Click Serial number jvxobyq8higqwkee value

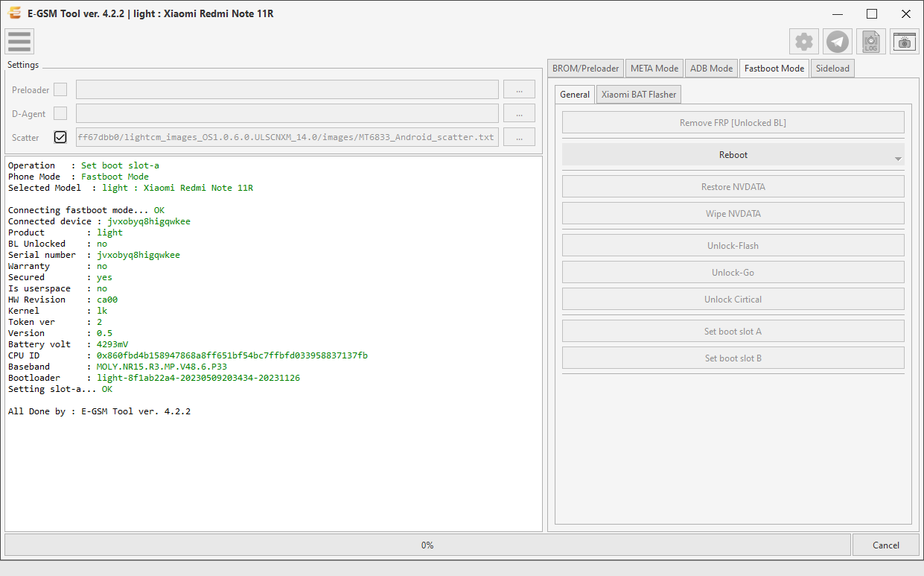pyautogui.click(x=138, y=255)
